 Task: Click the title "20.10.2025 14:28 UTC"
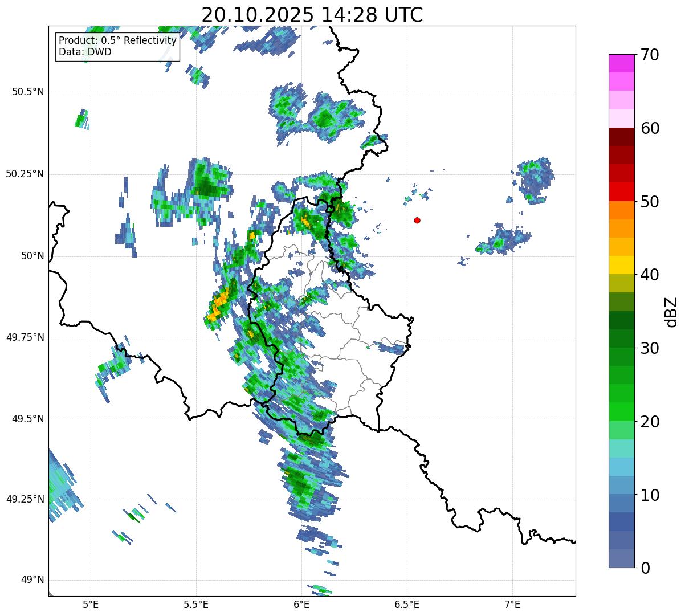coord(312,15)
